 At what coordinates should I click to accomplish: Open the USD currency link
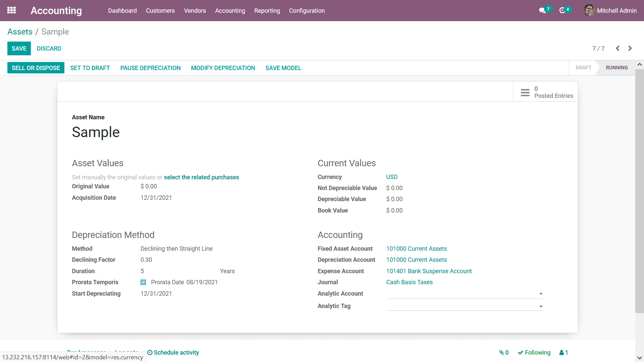(392, 177)
